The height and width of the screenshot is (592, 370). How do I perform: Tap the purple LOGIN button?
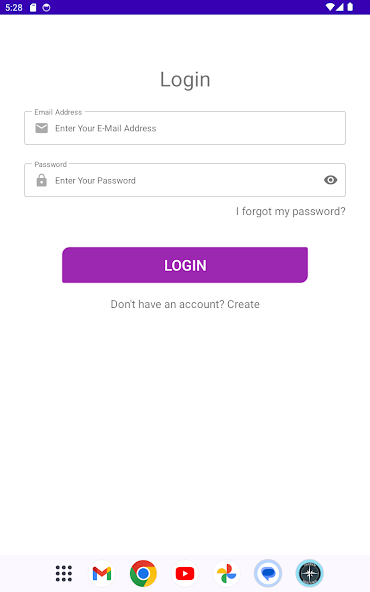click(185, 265)
